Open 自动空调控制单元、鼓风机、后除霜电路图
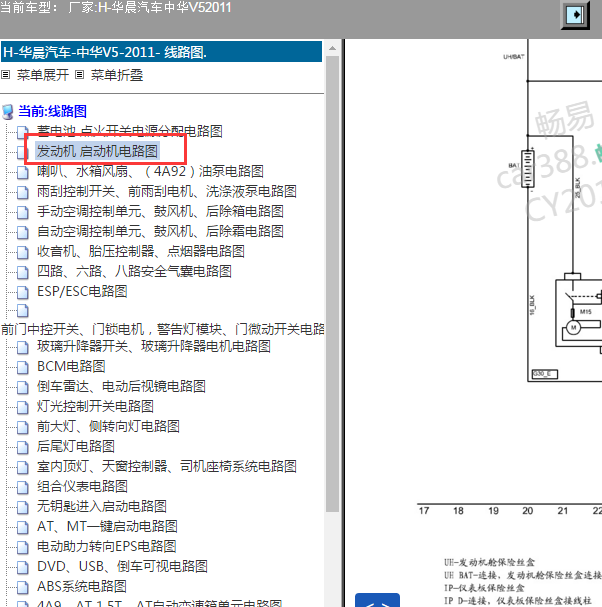Viewport: 602px width, 607px height. point(160,231)
